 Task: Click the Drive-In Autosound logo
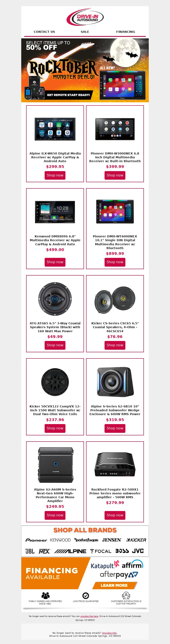point(85,17)
